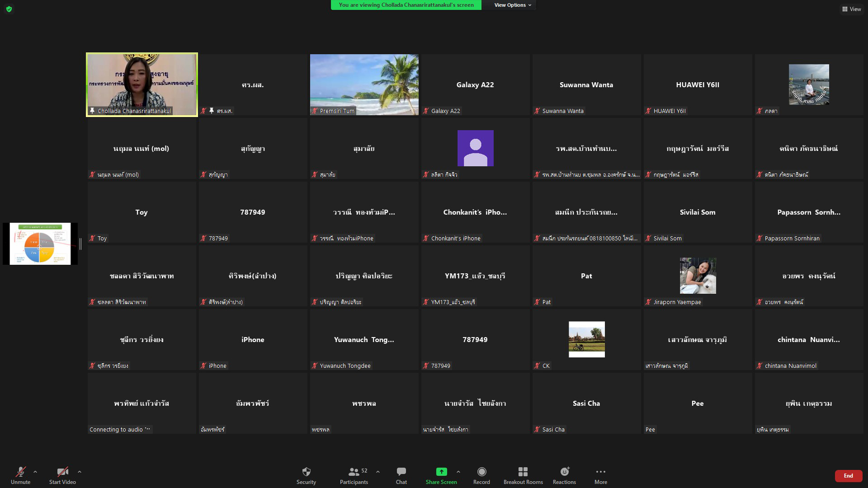Click the screen-viewing notification banner
Image resolution: width=868 pixels, height=488 pixels.
coord(406,5)
